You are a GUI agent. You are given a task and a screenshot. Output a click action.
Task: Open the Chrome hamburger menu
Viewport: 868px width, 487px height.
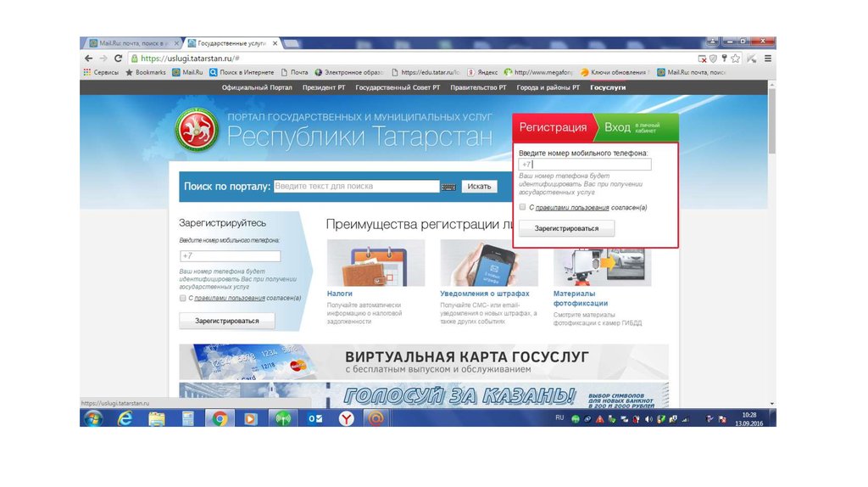767,59
